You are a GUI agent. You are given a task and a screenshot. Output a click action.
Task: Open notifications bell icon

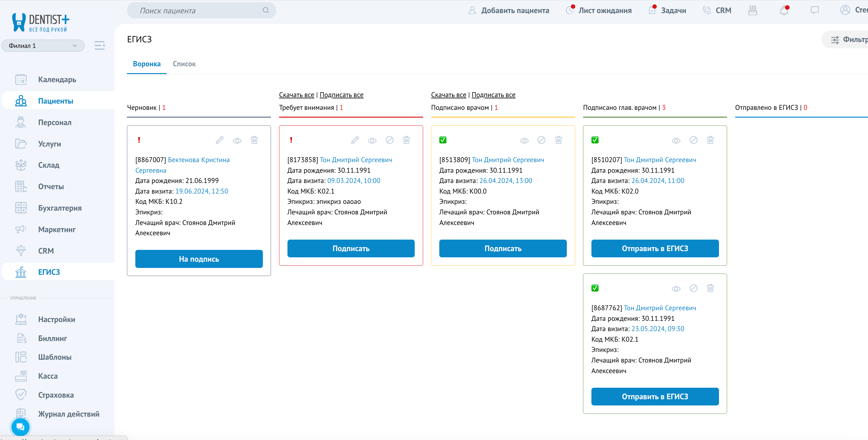784,11
